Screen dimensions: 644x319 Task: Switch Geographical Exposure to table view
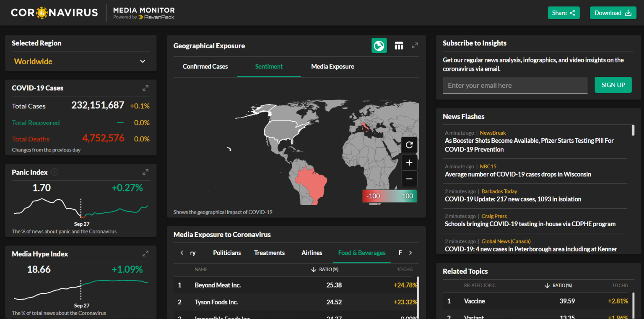399,46
